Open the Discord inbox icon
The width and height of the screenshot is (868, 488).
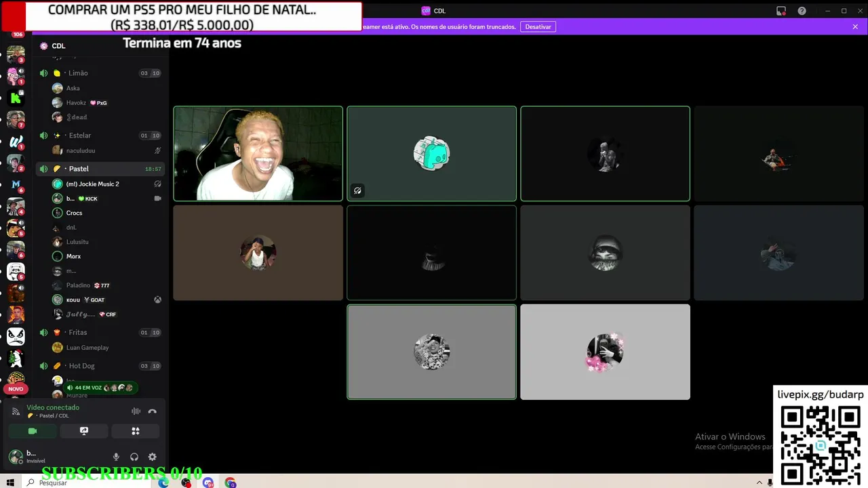pyautogui.click(x=781, y=11)
